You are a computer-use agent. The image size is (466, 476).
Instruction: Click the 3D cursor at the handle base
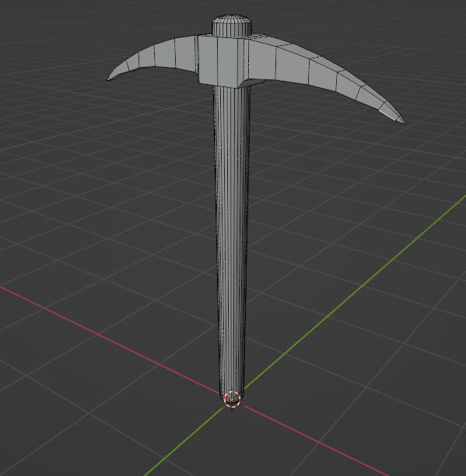click(x=232, y=400)
